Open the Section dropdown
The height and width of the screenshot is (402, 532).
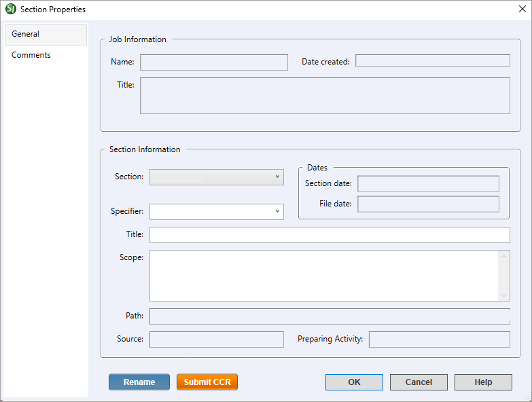click(216, 177)
